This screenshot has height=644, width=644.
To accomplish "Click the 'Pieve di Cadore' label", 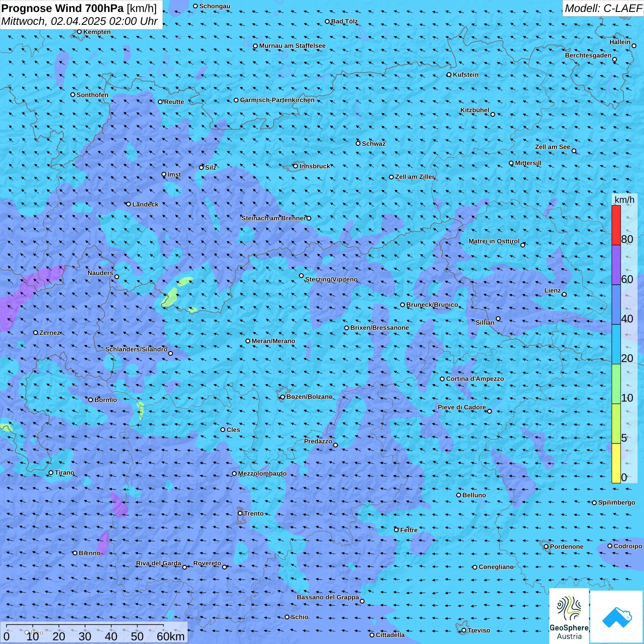I will click(462, 407).
